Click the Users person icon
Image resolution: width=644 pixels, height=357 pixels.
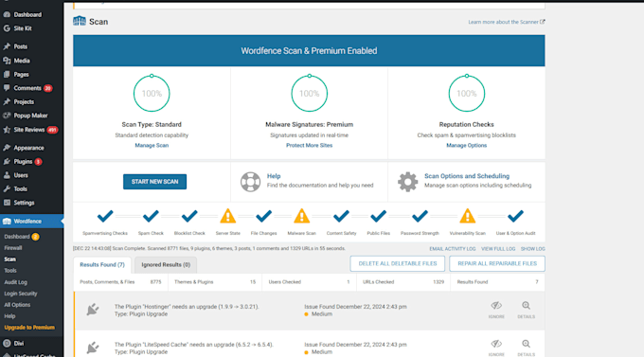(x=7, y=175)
